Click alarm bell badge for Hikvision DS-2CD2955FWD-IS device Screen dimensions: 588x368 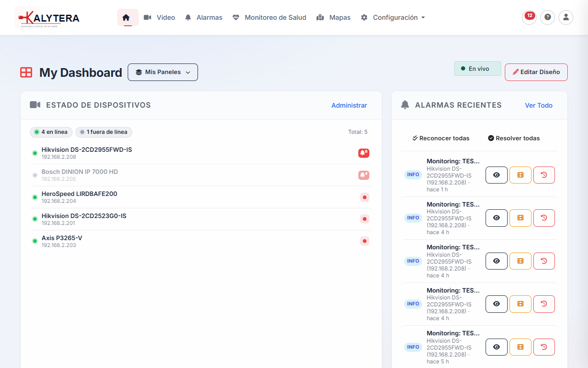point(364,153)
